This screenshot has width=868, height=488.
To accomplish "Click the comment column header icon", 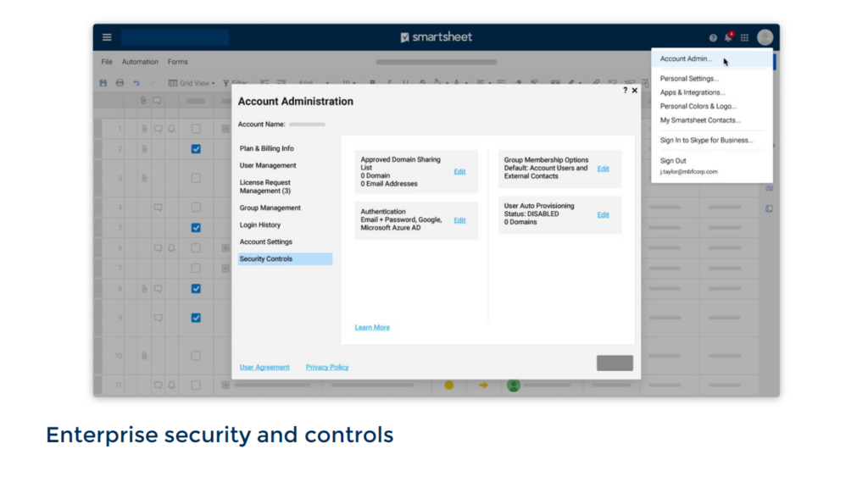I will pyautogui.click(x=158, y=100).
